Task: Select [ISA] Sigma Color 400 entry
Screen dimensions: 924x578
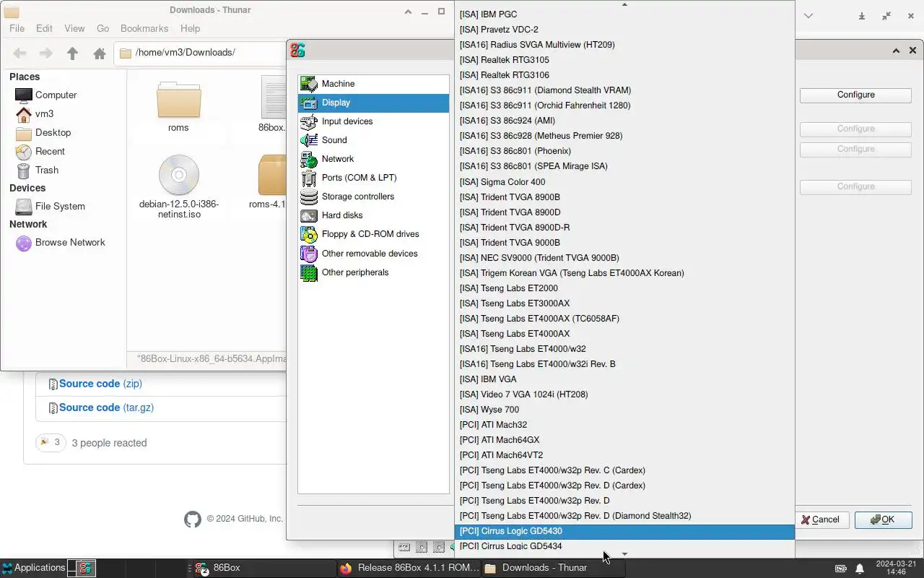Action: click(x=624, y=182)
